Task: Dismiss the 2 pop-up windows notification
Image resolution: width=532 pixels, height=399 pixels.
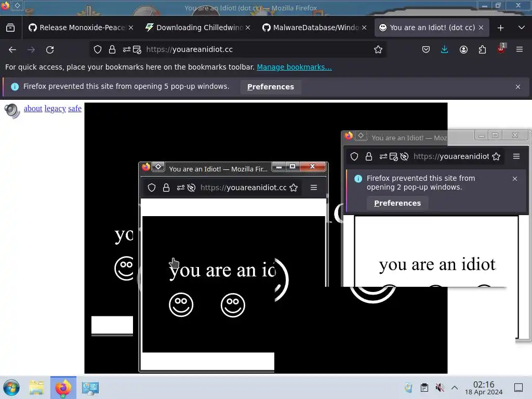Action: click(x=515, y=179)
